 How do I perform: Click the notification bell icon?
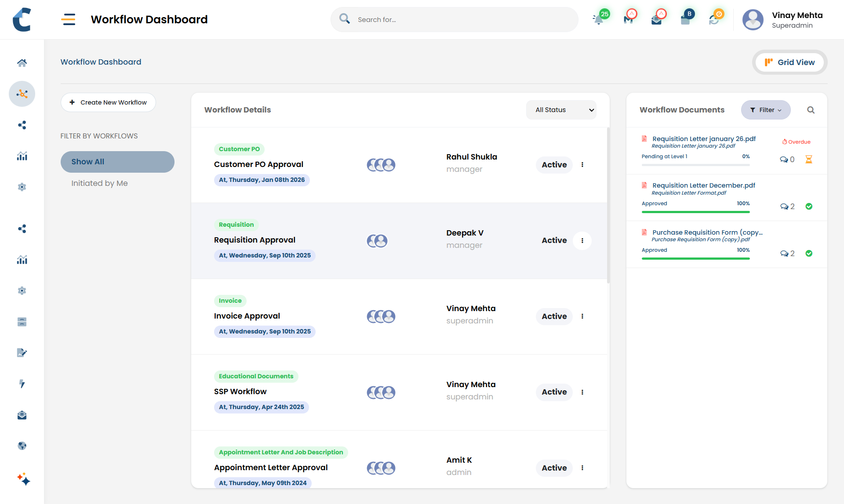(x=598, y=19)
